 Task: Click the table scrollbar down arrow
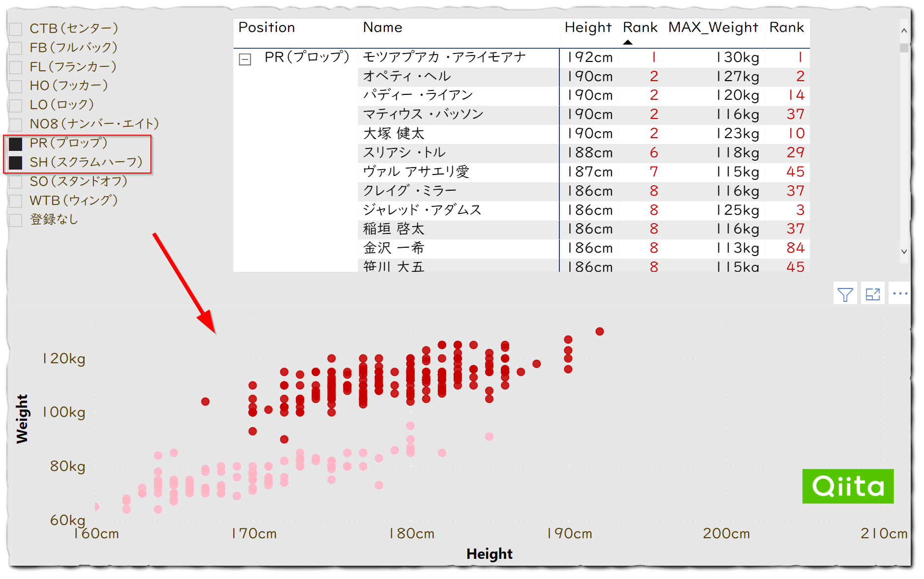(904, 251)
